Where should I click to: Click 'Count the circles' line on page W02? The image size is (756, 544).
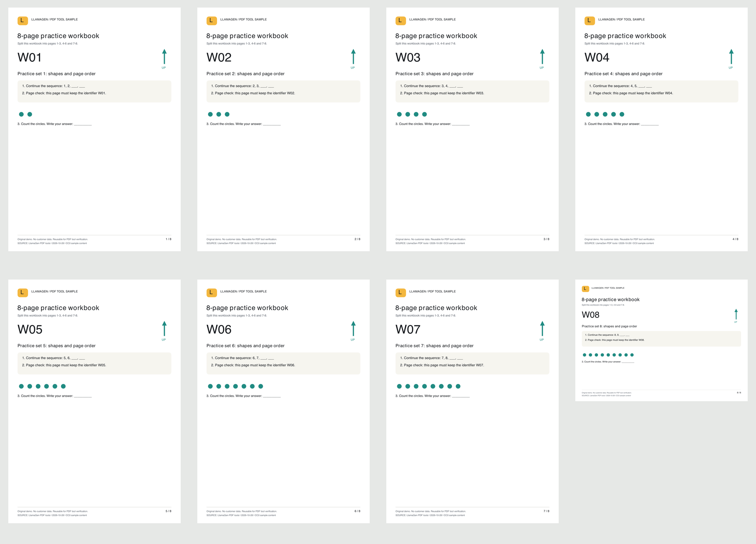(x=243, y=124)
